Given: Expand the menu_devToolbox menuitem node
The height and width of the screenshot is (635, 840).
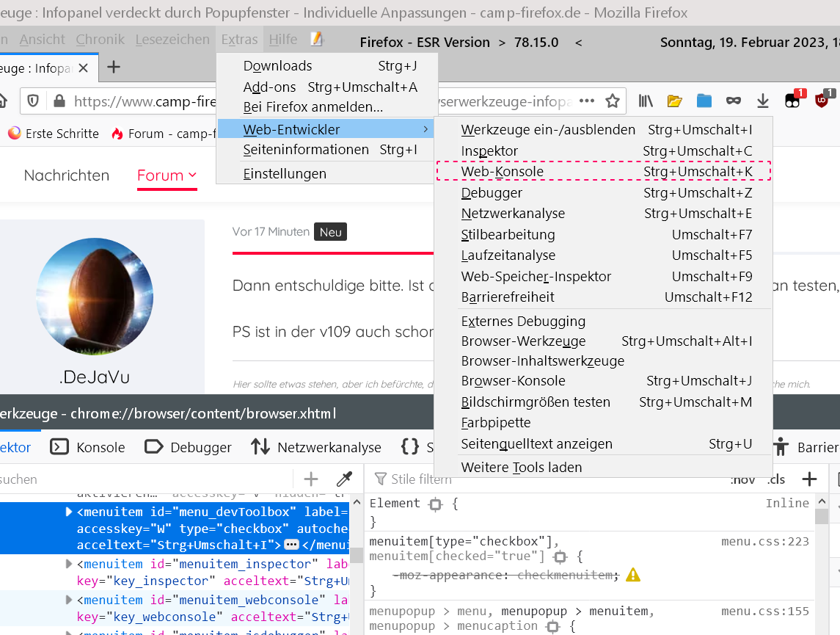Looking at the screenshot, I should click(x=70, y=512).
